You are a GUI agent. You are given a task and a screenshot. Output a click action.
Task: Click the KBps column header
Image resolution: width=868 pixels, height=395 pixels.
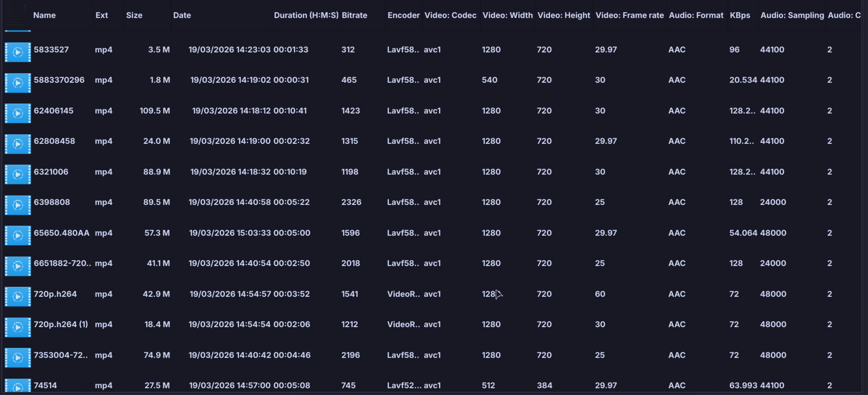tap(740, 15)
